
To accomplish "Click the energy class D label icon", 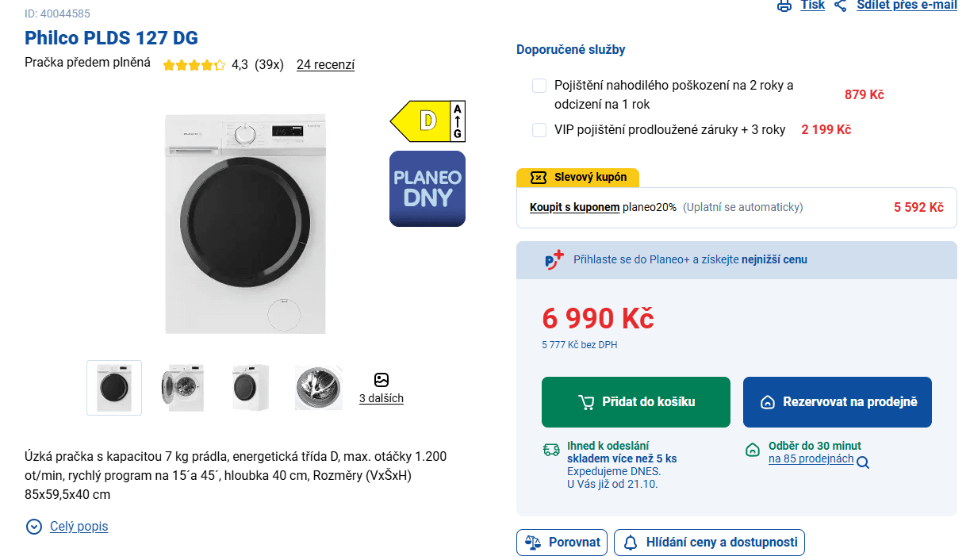I will tap(427, 121).
